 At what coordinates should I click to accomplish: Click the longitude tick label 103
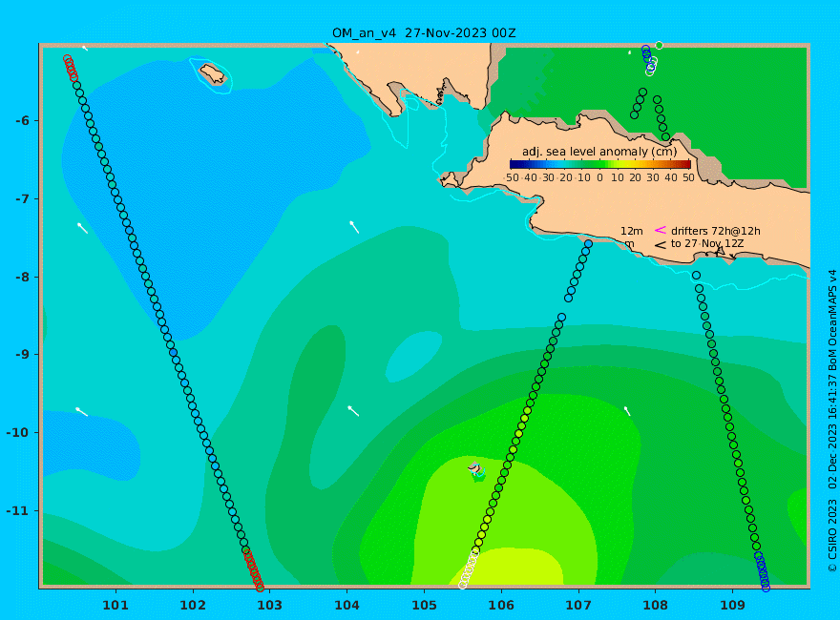tap(270, 606)
